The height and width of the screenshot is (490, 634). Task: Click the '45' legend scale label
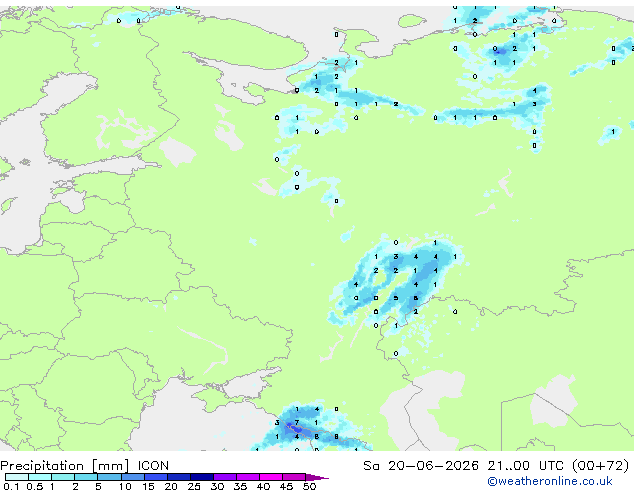click(x=286, y=486)
